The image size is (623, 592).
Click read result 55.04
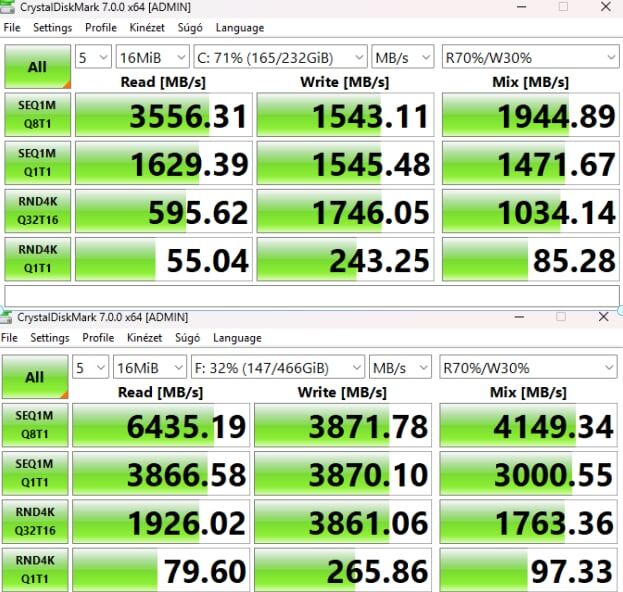[x=164, y=259]
